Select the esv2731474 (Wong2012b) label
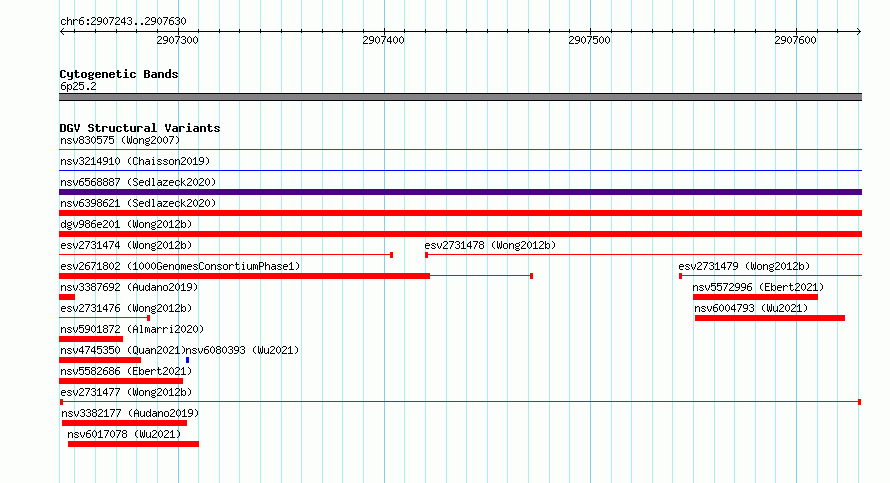This screenshot has height=483, width=890. [x=126, y=245]
